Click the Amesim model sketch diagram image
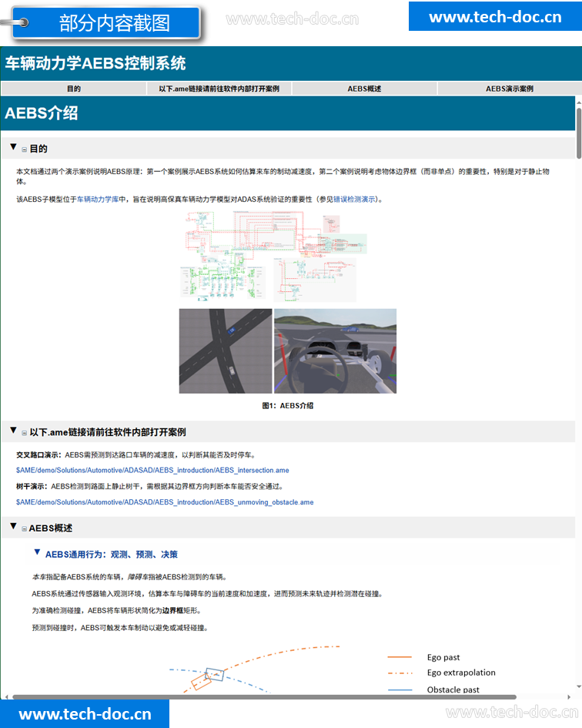Image resolution: width=582 pixels, height=728 pixels. (274, 257)
